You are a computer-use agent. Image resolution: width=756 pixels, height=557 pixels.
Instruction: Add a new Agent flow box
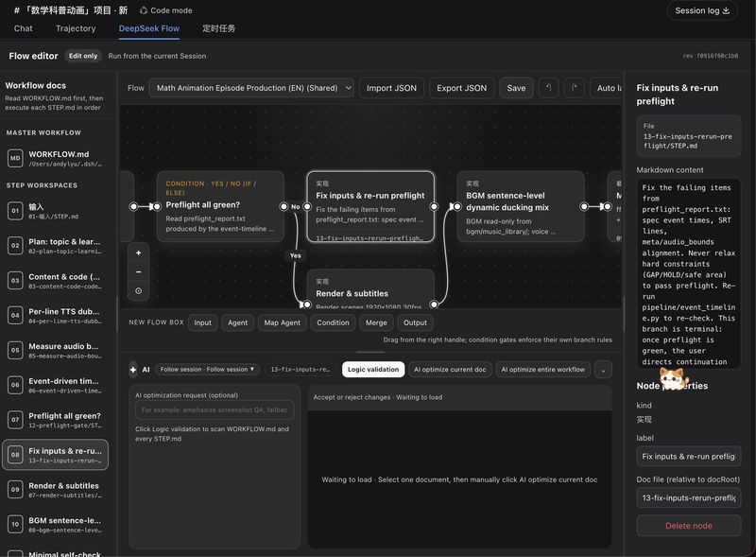click(238, 322)
